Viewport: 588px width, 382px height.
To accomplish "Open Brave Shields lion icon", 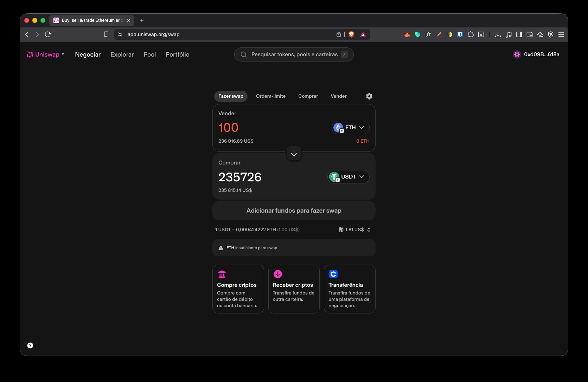I will pos(351,34).
